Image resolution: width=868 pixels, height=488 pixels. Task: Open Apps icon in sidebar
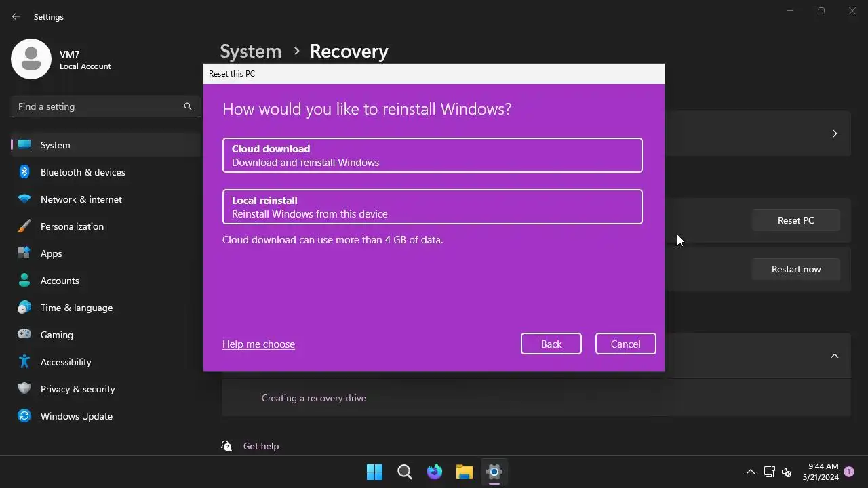24,253
